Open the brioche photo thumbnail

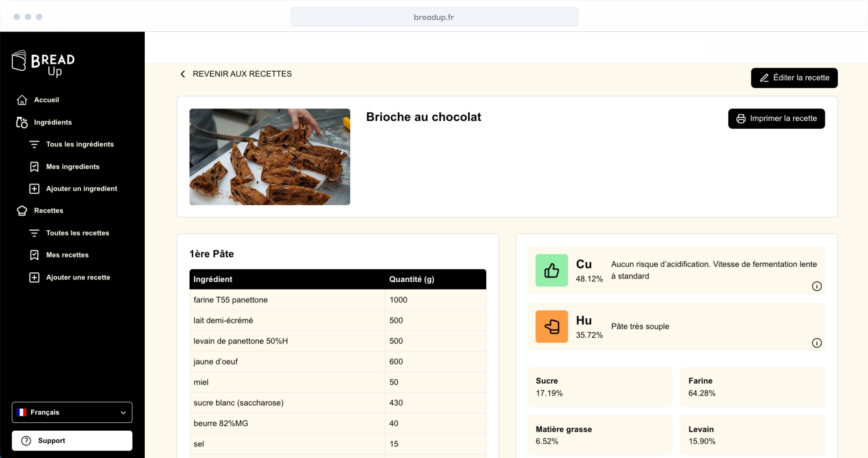tap(270, 157)
